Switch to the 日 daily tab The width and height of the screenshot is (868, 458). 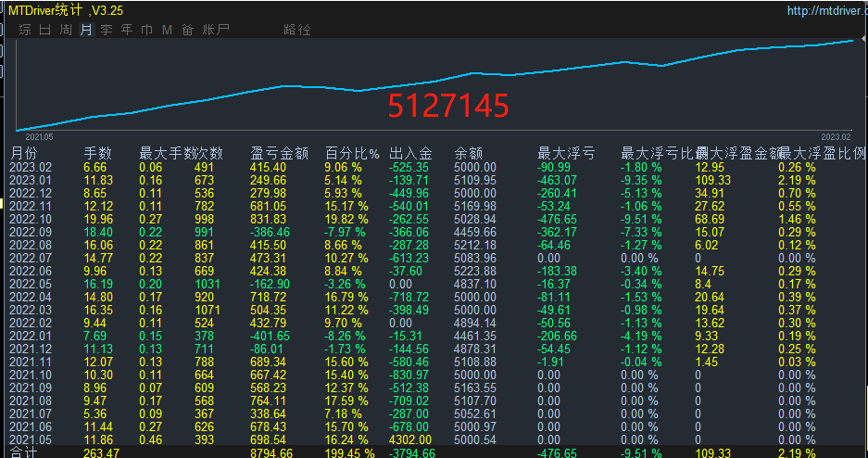44,30
